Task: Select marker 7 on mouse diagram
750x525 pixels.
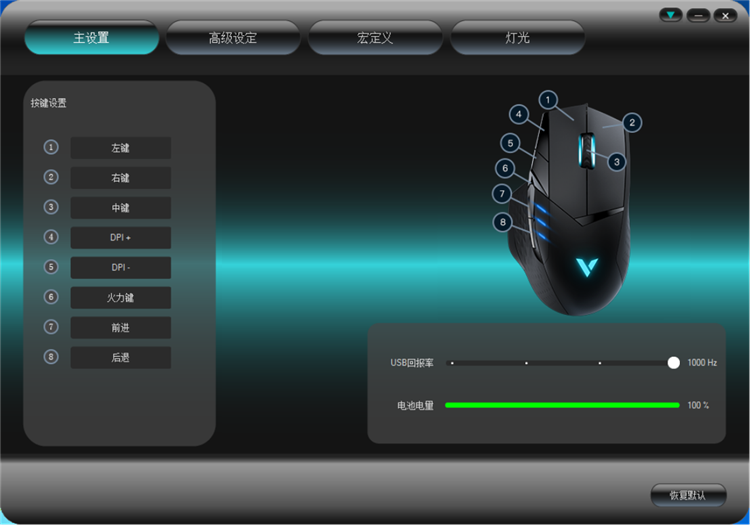Action: click(502, 194)
